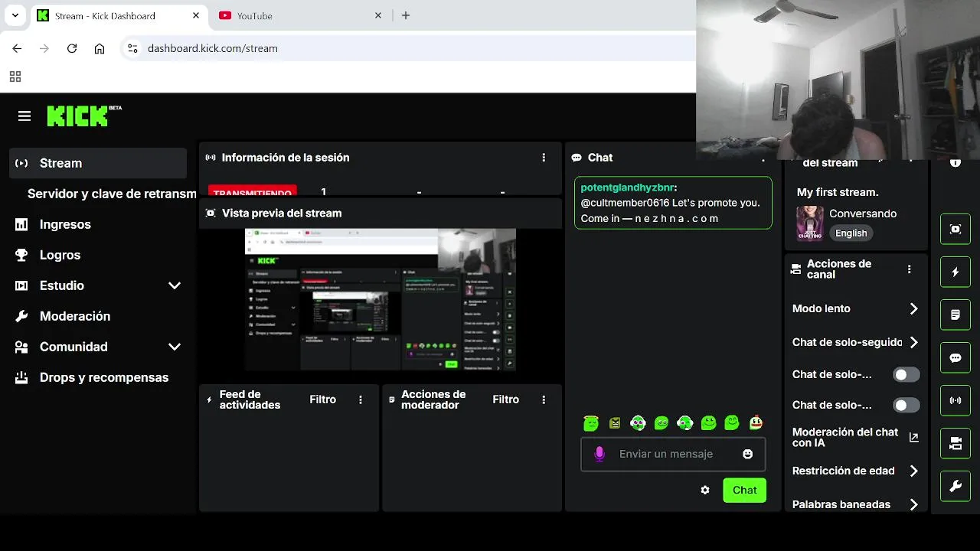Reload the page
Screen dimensions: 980x551
[72, 48]
